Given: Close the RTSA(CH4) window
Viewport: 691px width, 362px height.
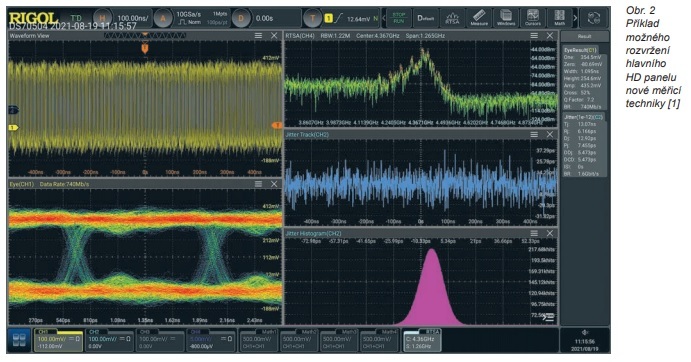Looking at the screenshot, I should coord(550,36).
